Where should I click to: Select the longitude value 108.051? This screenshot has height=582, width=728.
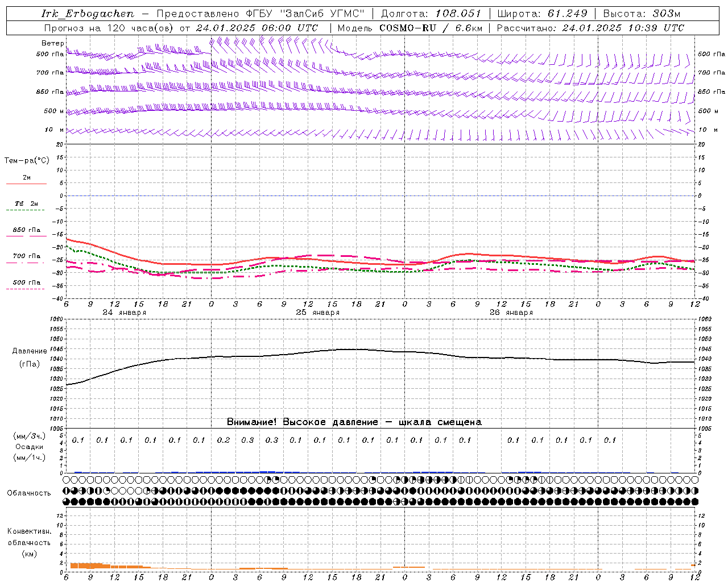coord(458,14)
